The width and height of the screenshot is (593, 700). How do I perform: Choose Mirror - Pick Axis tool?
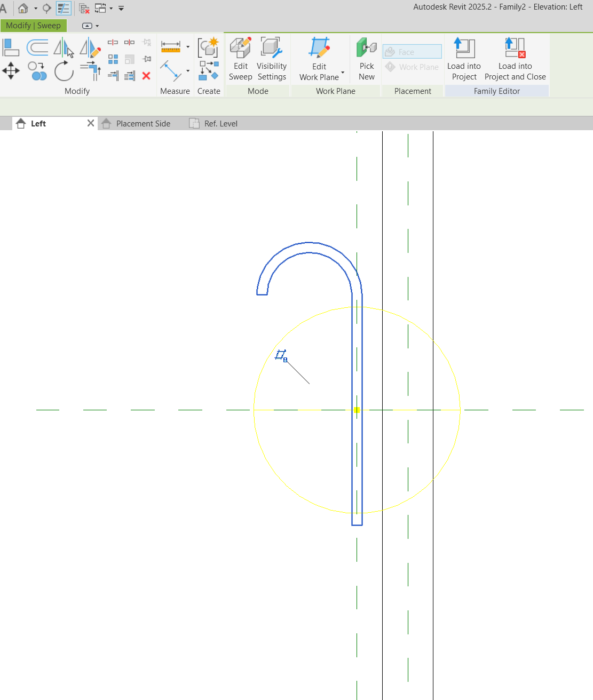[64, 47]
